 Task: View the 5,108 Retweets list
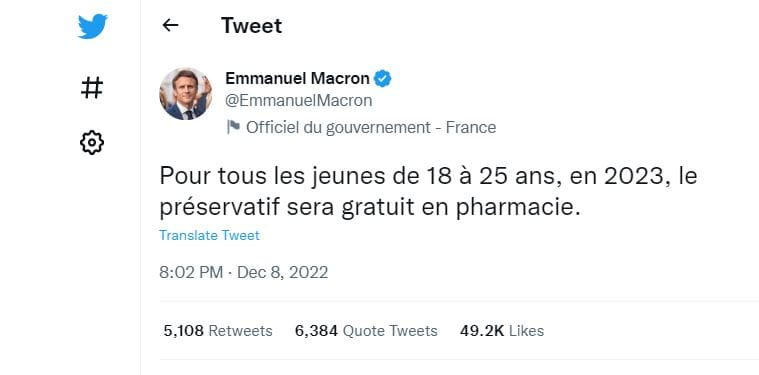(218, 331)
